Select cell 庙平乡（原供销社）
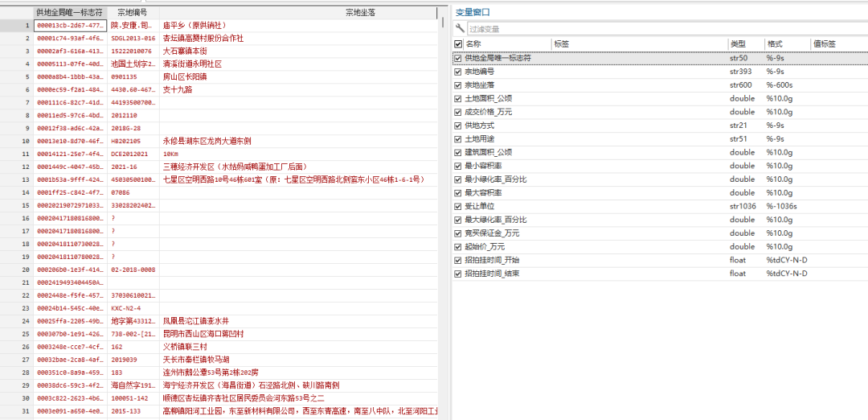868x420 pixels. (299, 26)
